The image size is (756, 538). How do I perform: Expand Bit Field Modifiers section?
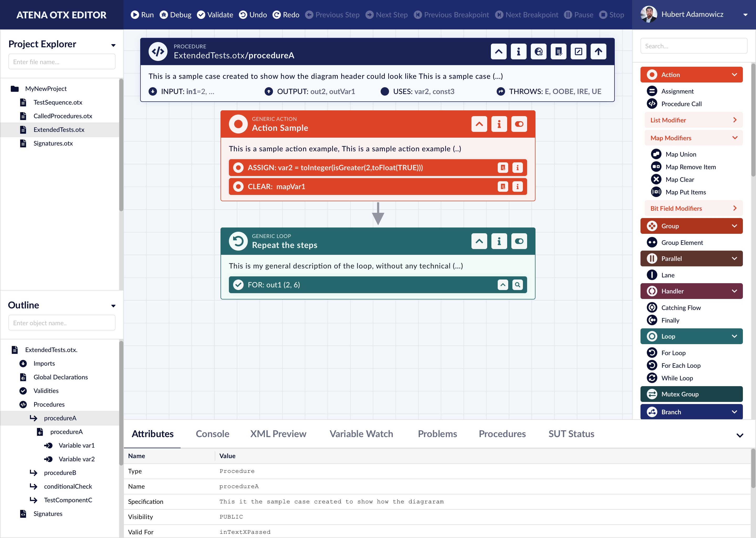click(694, 208)
